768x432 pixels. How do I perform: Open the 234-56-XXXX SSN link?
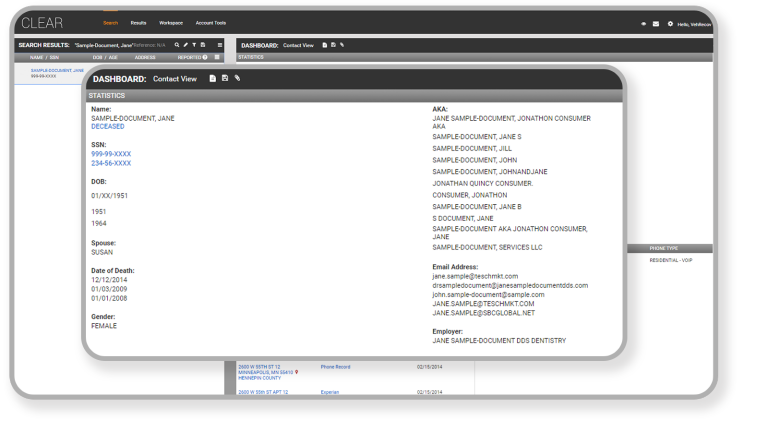(111, 163)
